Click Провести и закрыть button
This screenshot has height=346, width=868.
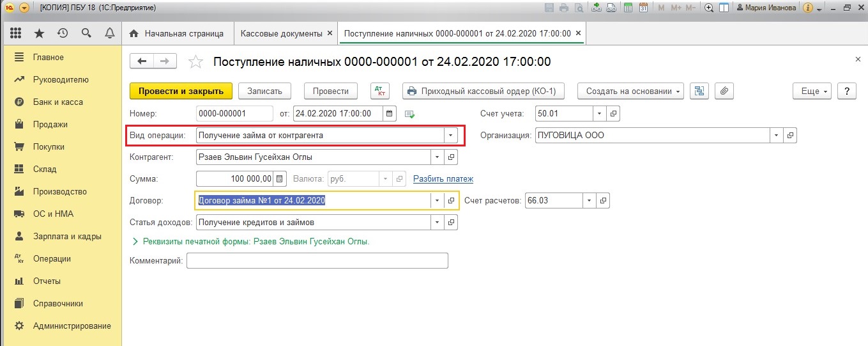(181, 91)
